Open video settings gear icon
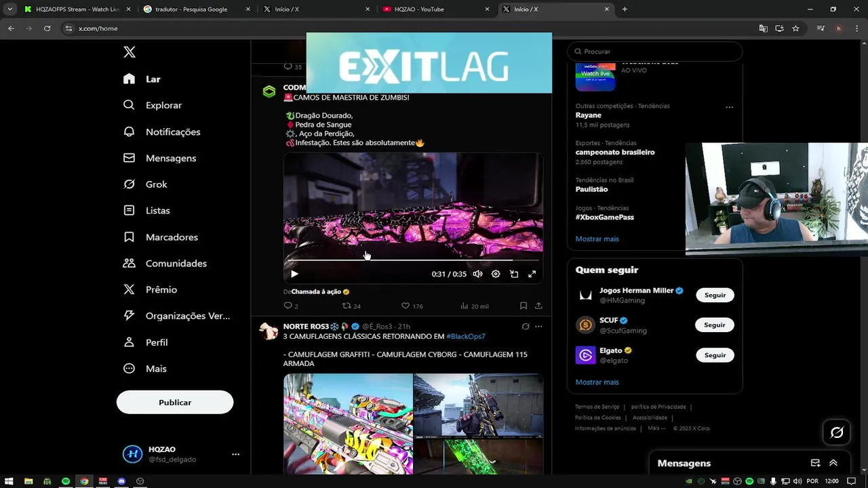This screenshot has width=868, height=488. click(x=496, y=274)
